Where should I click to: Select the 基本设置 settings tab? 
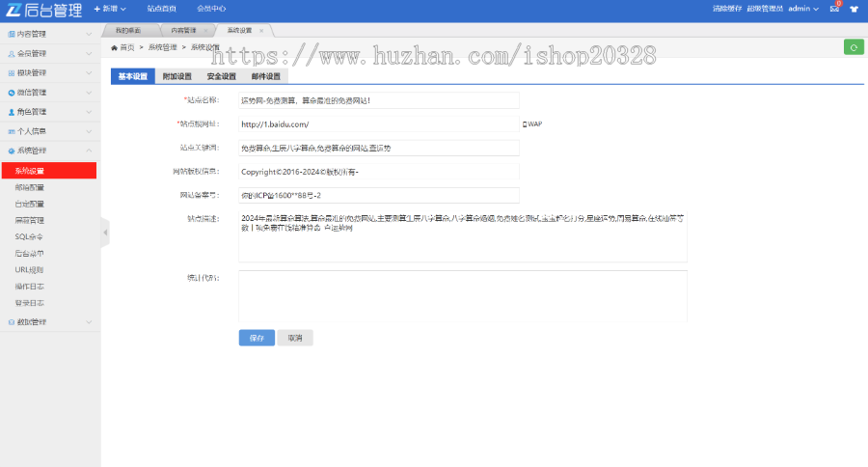pos(133,76)
